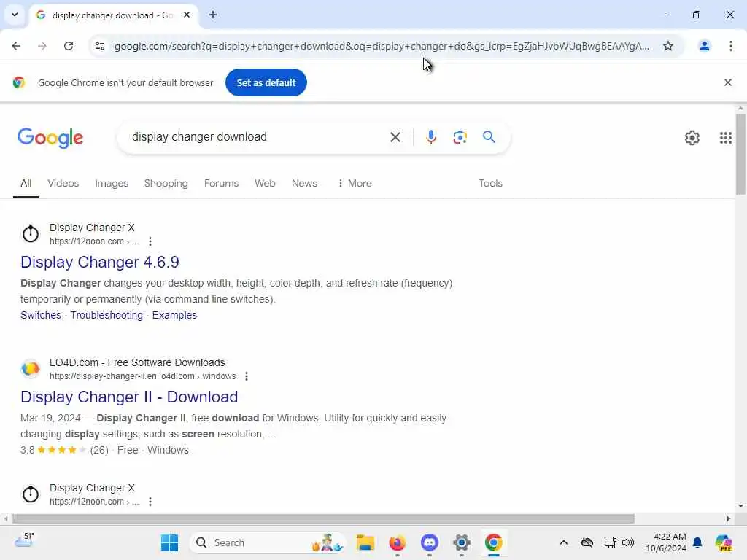Submit search with magnifier icon

[489, 137]
